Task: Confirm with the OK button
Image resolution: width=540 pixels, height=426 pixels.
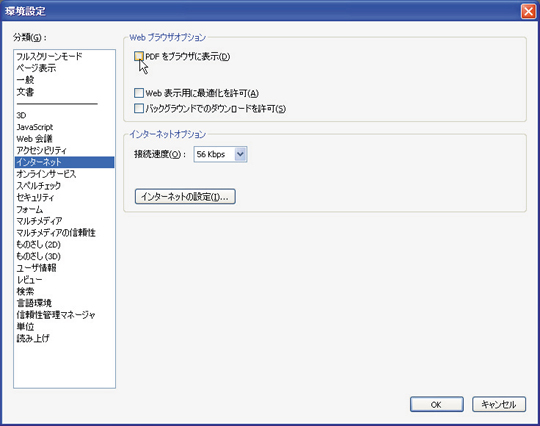Action: coord(436,404)
